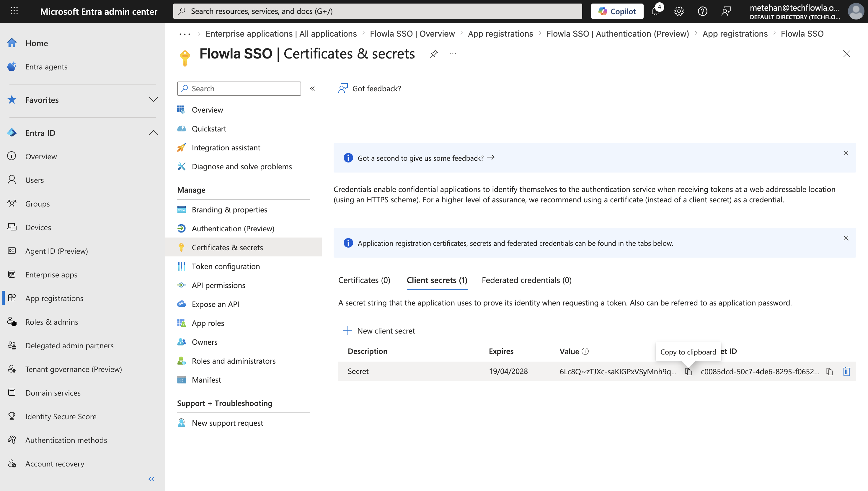Click the Home house icon
868x491 pixels.
click(x=12, y=43)
